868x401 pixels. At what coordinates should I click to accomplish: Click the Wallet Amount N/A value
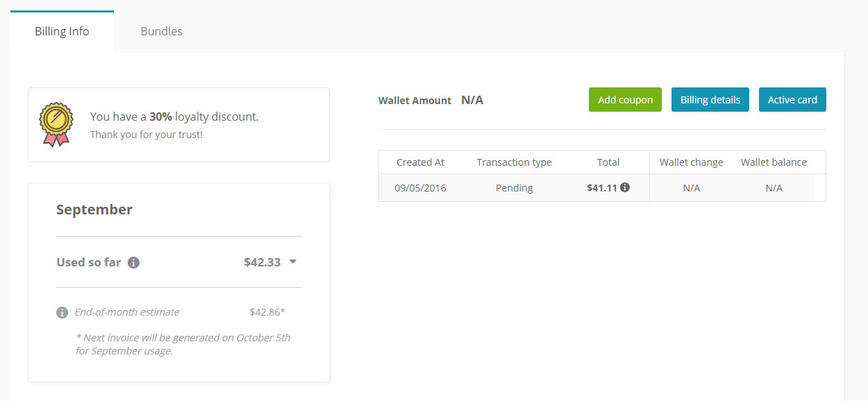[472, 100]
